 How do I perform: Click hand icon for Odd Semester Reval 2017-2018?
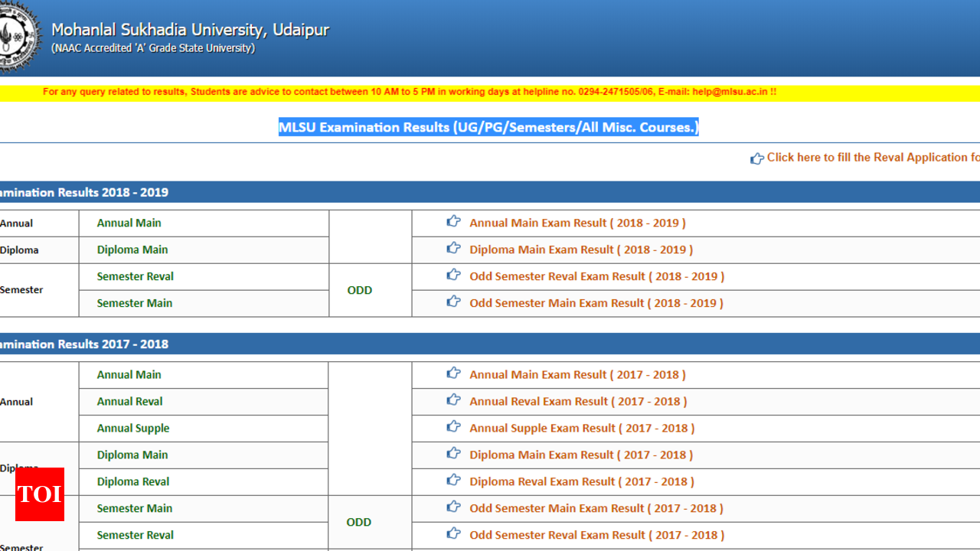pos(454,534)
